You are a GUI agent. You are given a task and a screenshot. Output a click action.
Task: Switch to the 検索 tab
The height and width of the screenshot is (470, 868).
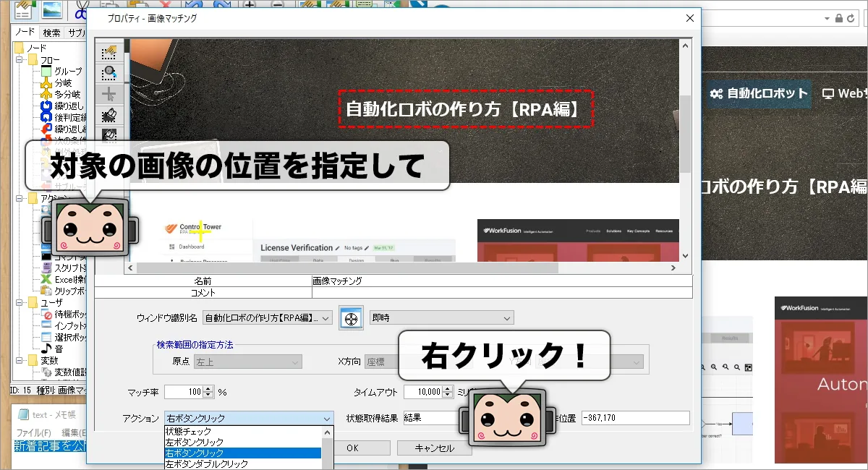51,33
